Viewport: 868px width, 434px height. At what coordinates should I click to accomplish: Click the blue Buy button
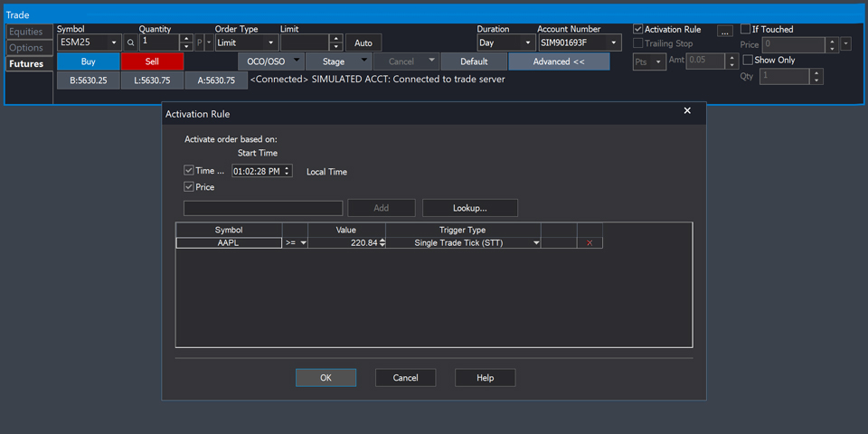[x=88, y=61]
